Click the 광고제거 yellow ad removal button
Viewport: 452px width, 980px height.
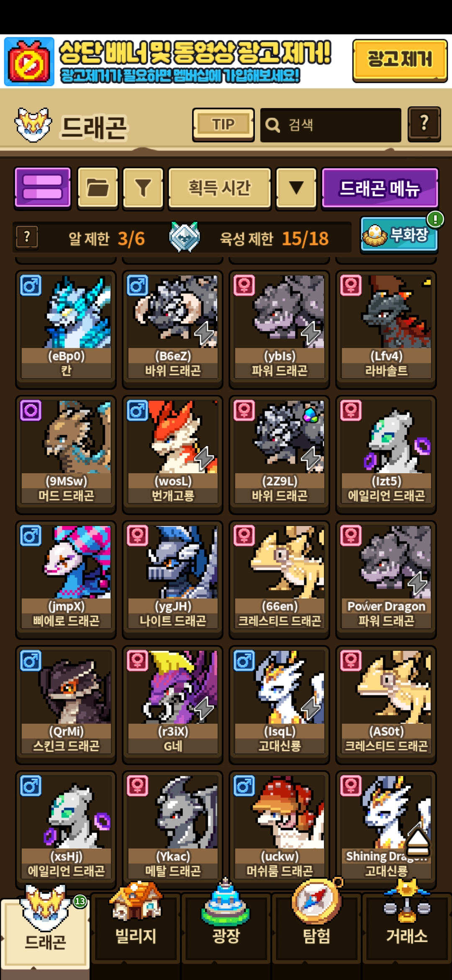coord(400,60)
